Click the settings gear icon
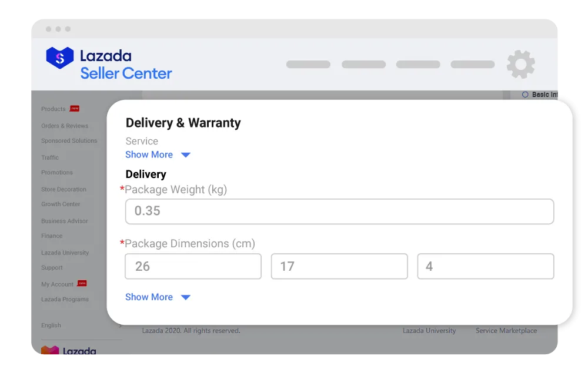Viewport: 588px width, 373px height. [x=520, y=64]
